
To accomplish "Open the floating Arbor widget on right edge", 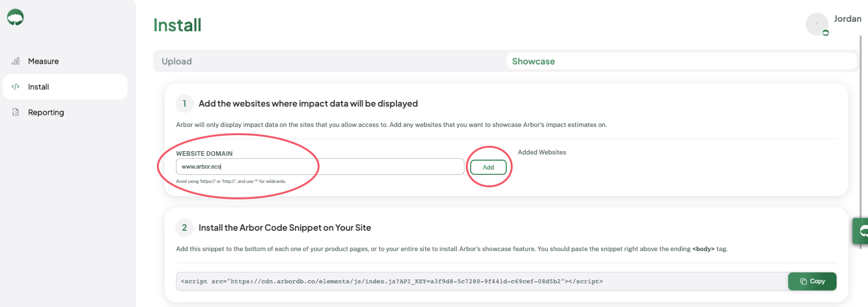I will [861, 231].
